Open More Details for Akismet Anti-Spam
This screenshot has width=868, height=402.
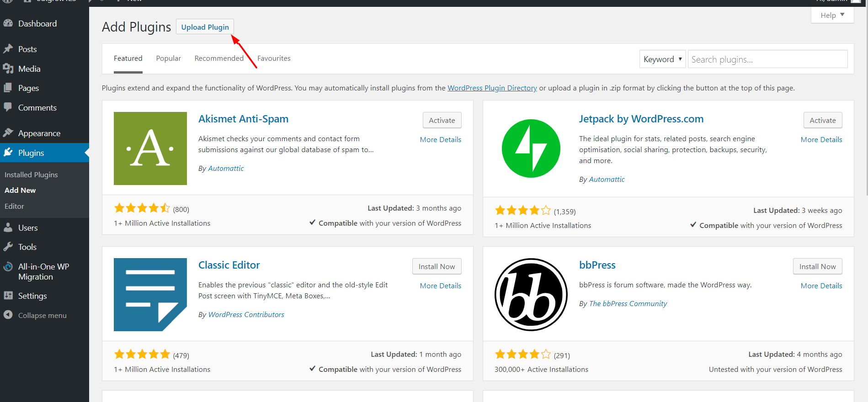tap(441, 139)
